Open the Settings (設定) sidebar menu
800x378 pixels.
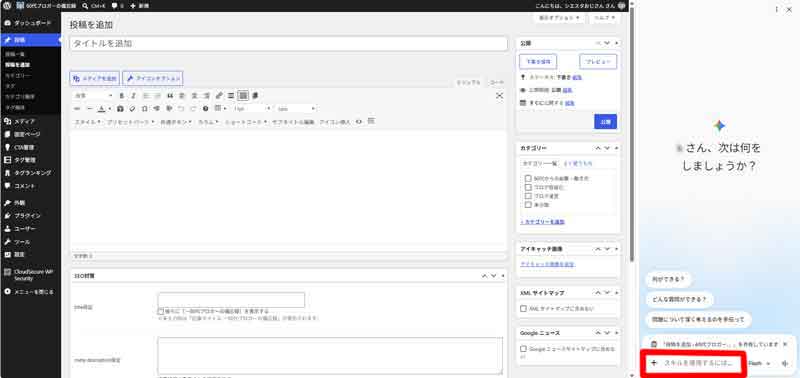click(x=31, y=254)
